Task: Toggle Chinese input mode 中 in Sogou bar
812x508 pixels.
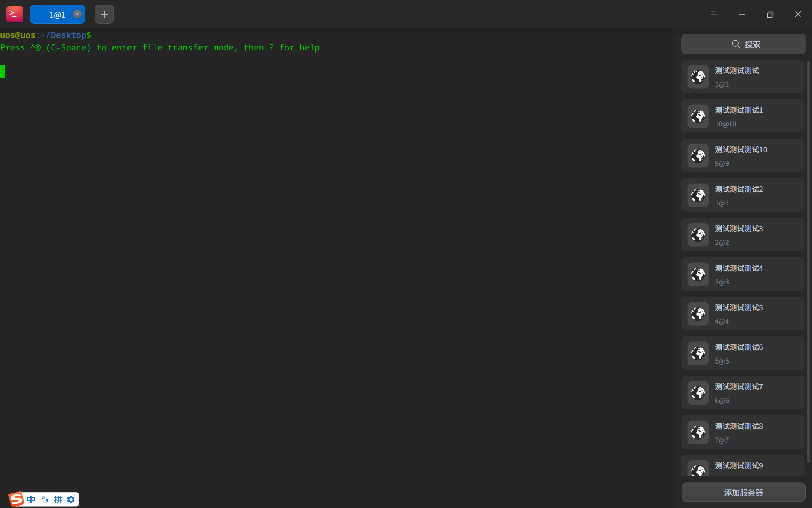Action: pos(31,499)
